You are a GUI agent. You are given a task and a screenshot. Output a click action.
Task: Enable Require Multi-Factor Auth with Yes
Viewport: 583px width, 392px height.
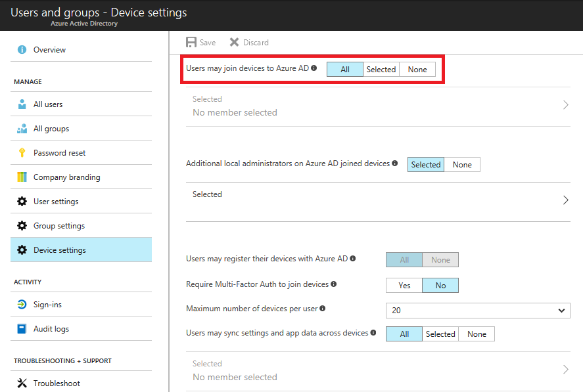pyautogui.click(x=404, y=286)
